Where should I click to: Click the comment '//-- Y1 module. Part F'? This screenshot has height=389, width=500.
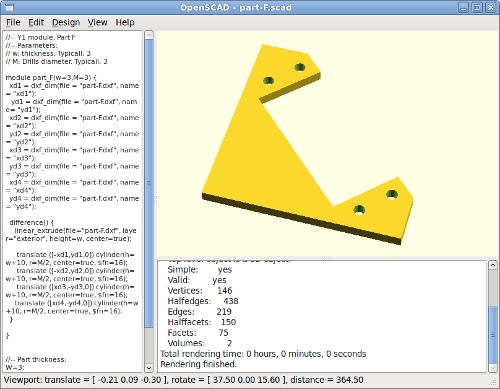(x=40, y=37)
